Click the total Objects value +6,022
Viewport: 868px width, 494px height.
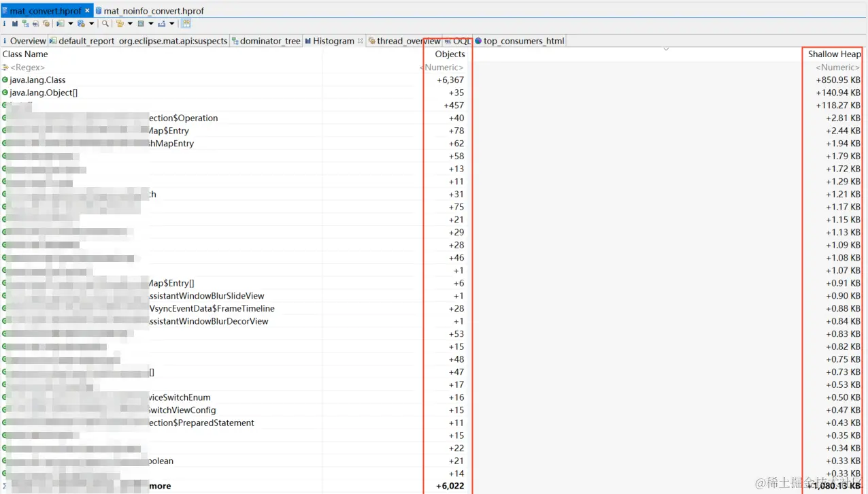coord(450,487)
